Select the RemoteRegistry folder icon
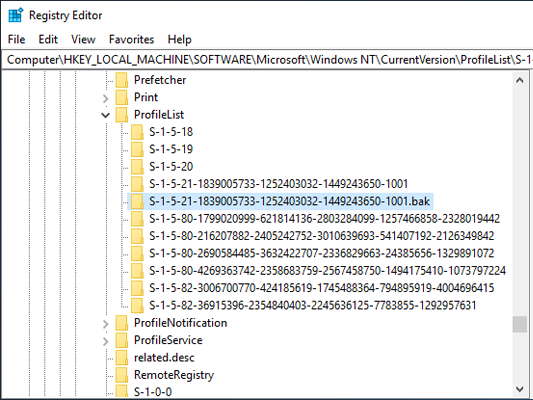 [122, 375]
